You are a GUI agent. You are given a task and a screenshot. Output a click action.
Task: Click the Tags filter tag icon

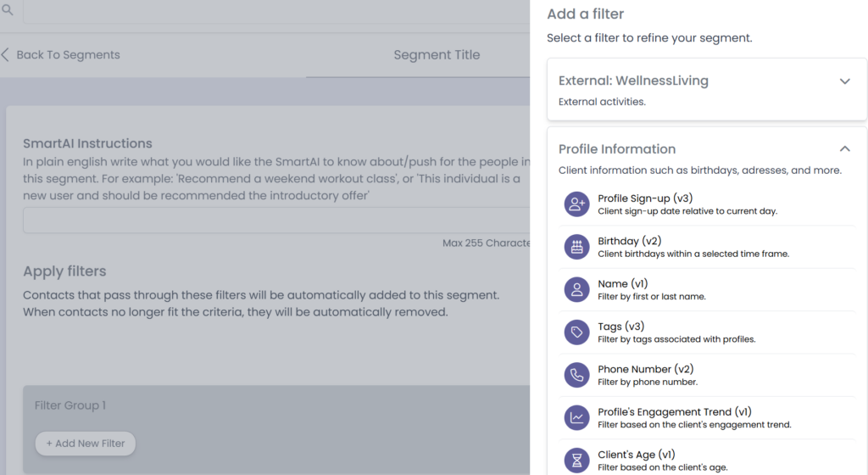pyautogui.click(x=577, y=332)
